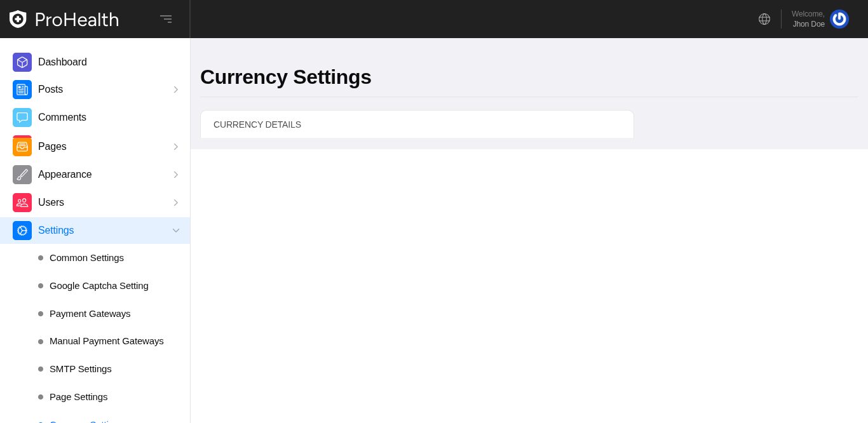Click the ProHealth shield logo icon
This screenshot has width=868, height=423.
pyautogui.click(x=18, y=19)
